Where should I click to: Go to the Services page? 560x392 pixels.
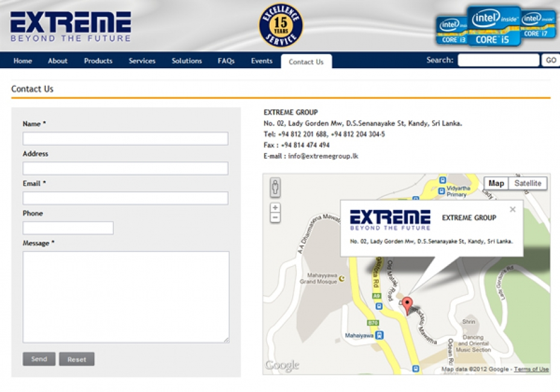point(142,61)
